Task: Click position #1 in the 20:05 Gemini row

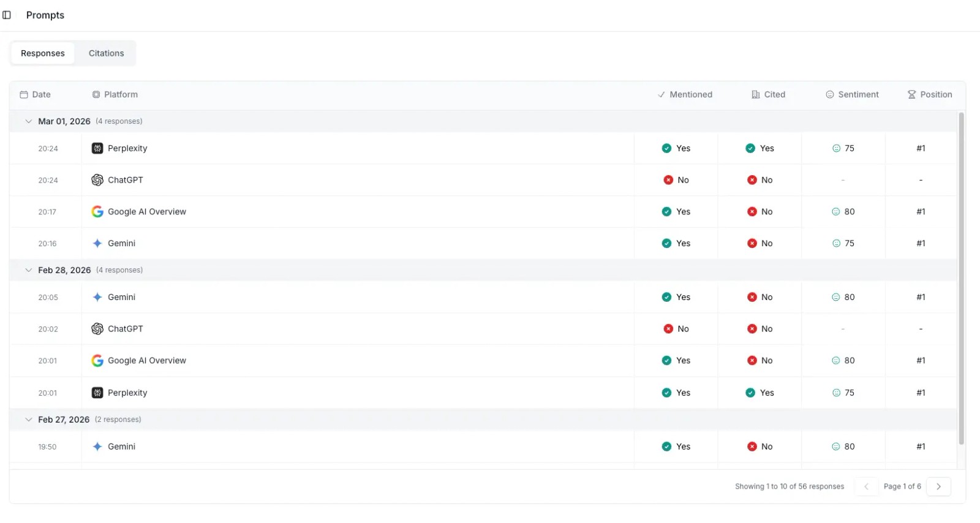Action: pos(921,297)
